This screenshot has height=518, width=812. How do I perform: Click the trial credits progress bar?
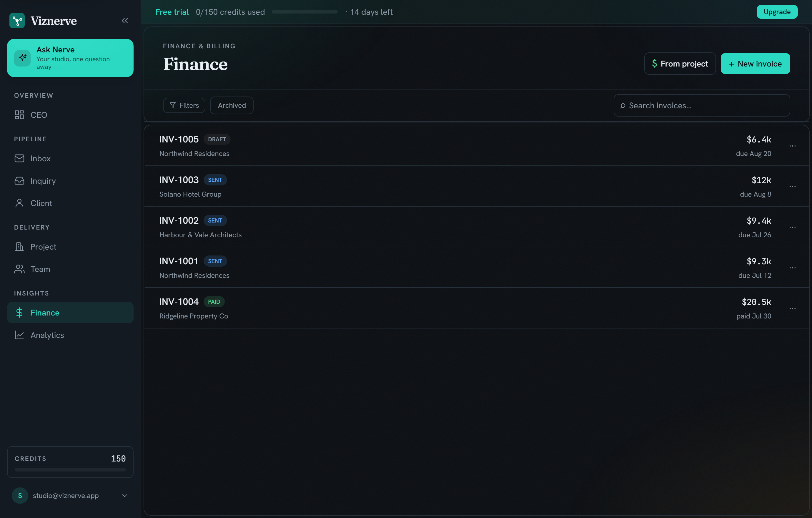click(x=304, y=12)
